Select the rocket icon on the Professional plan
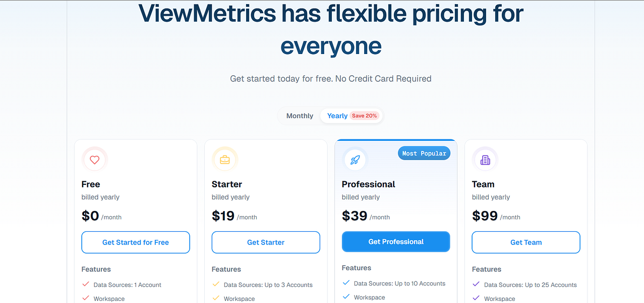 [x=355, y=160]
